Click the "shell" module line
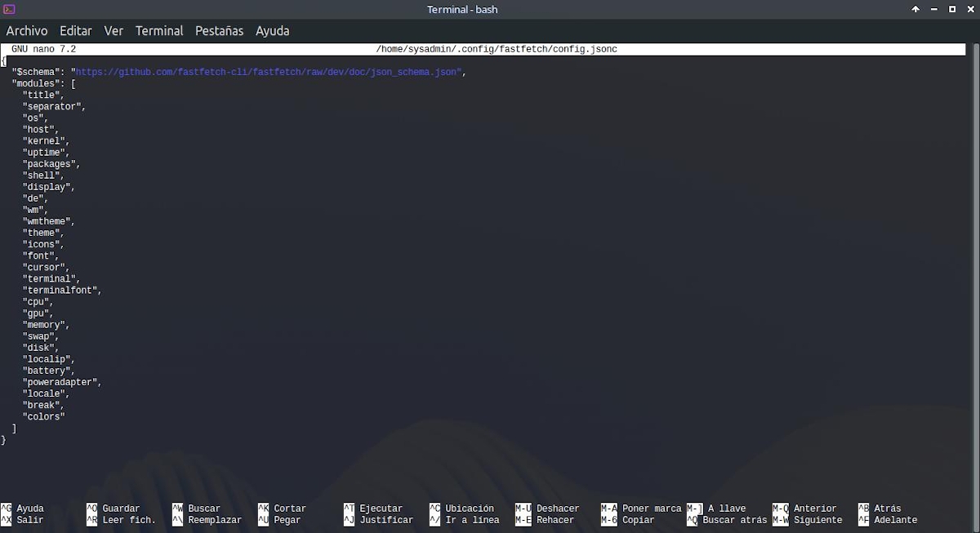The width and height of the screenshot is (980, 533). [x=43, y=175]
